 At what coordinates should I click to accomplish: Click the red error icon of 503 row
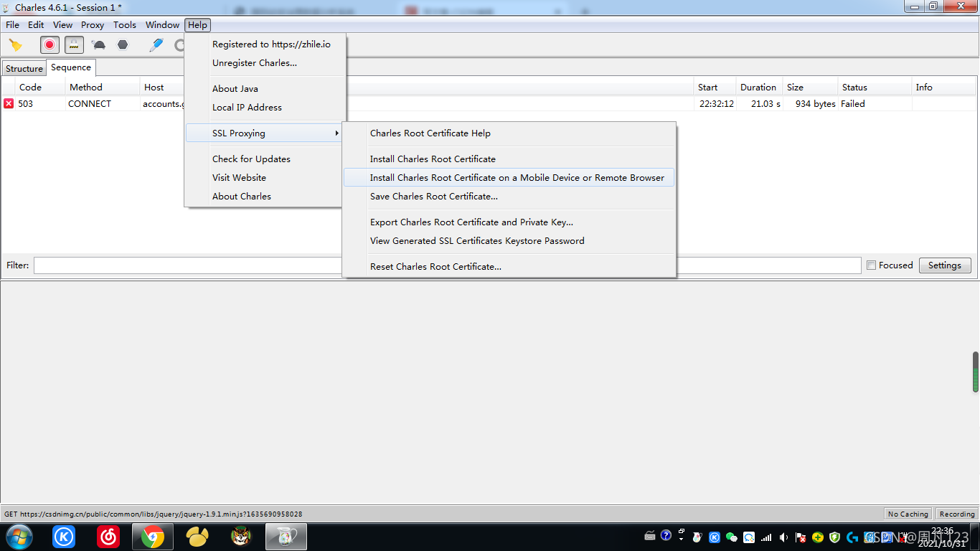pyautogui.click(x=9, y=103)
